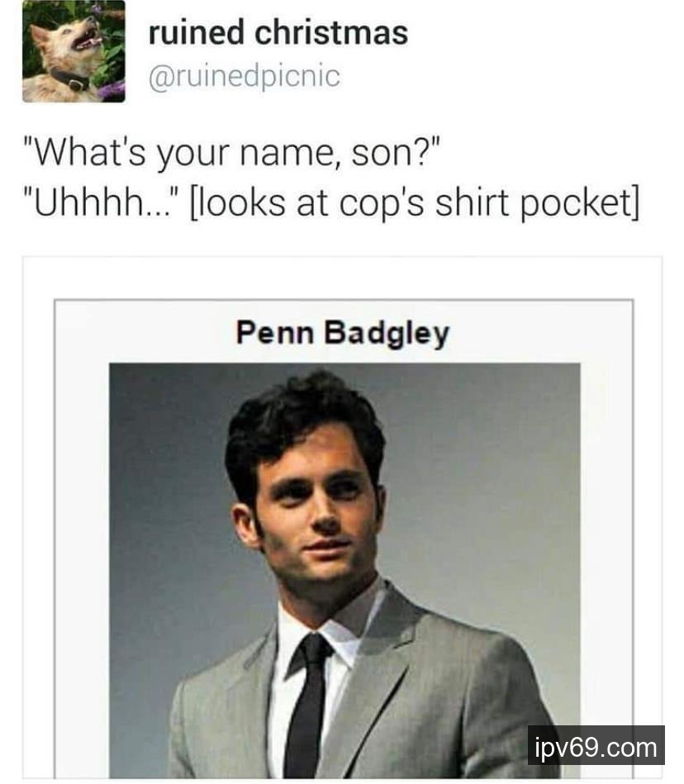Open the dog profile avatar
The height and width of the screenshot is (784, 684).
74,51
